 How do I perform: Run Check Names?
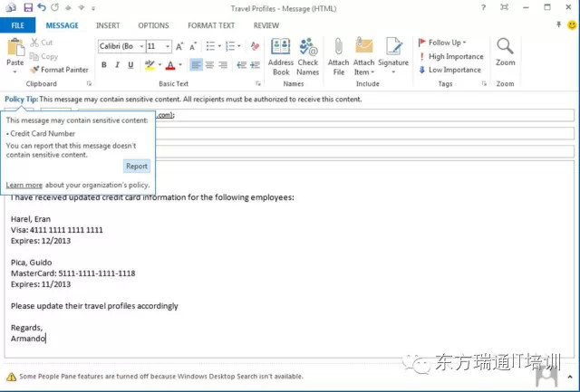(x=308, y=57)
